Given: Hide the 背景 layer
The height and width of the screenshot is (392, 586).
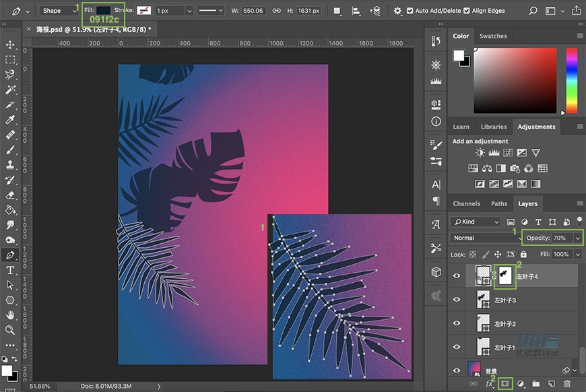Looking at the screenshot, I should pyautogui.click(x=457, y=370).
